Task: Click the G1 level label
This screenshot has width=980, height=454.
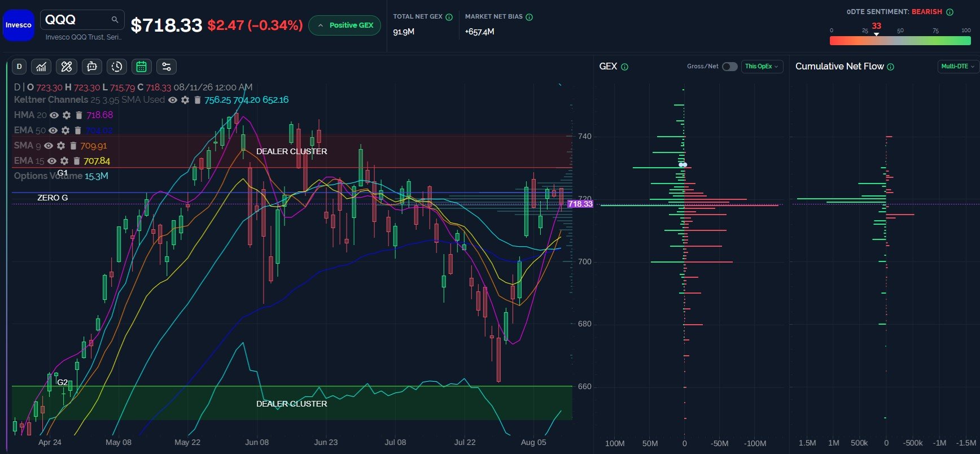Action: (x=63, y=173)
